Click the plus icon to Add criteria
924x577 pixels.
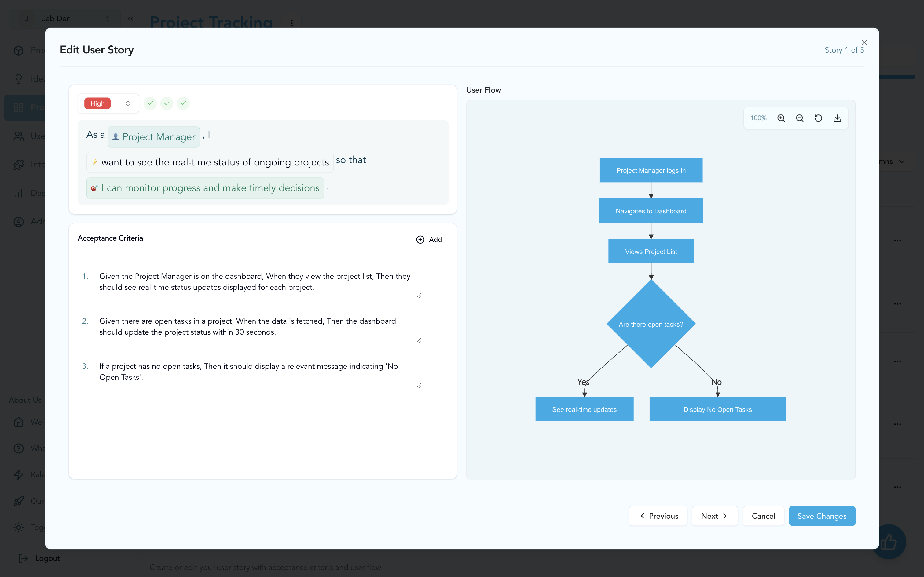pyautogui.click(x=420, y=239)
